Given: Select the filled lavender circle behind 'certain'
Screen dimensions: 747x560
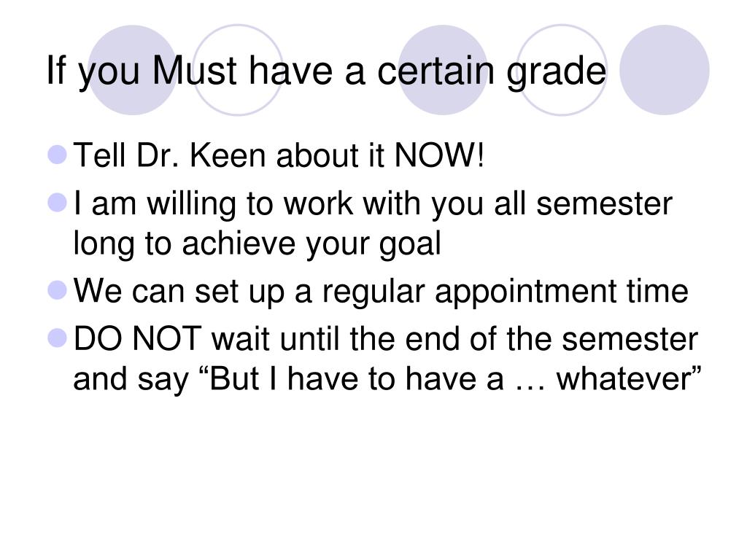Looking at the screenshot, I should click(443, 70).
